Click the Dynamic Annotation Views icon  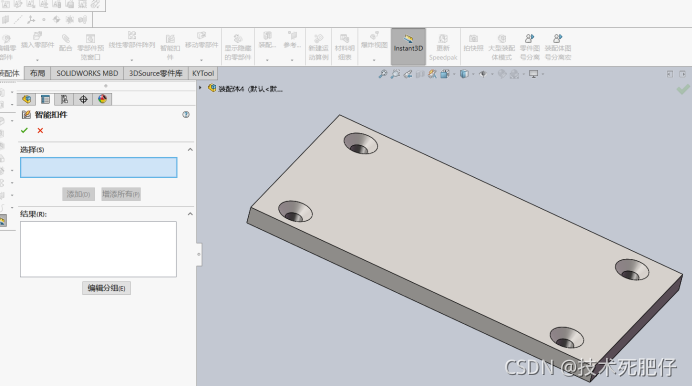pyautogui.click(x=432, y=74)
